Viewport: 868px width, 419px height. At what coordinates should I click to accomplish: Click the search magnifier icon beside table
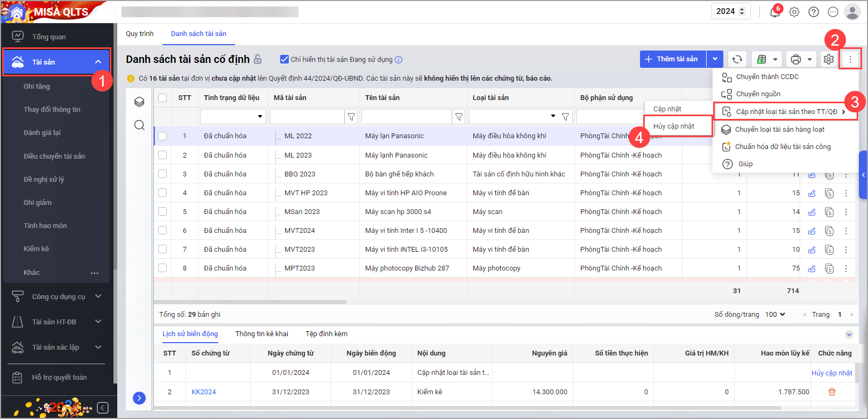(139, 125)
